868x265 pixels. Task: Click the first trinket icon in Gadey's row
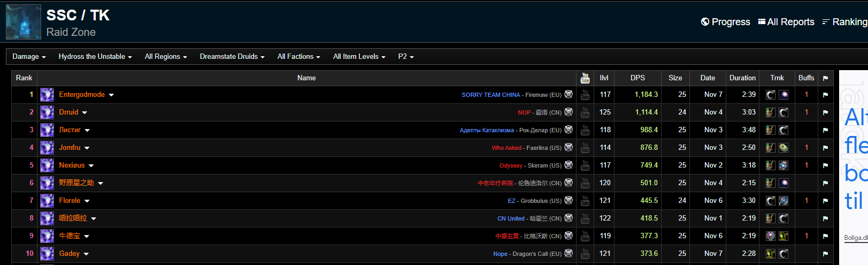(771, 254)
